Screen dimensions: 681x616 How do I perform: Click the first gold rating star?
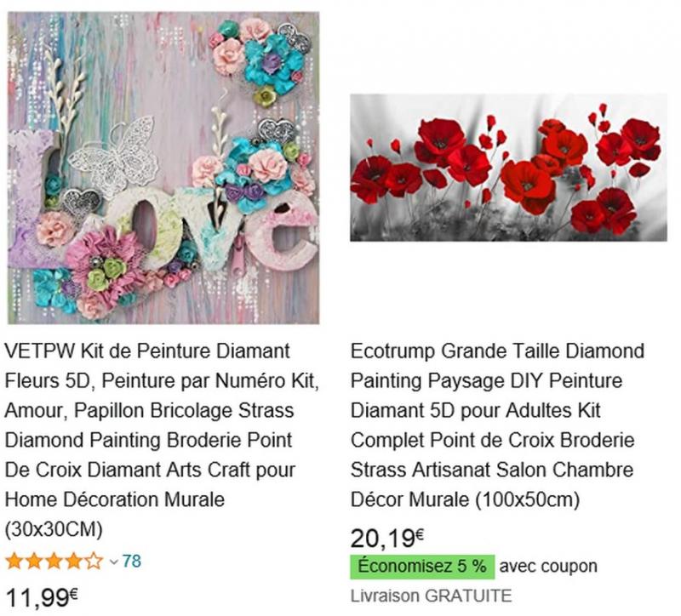tap(14, 562)
